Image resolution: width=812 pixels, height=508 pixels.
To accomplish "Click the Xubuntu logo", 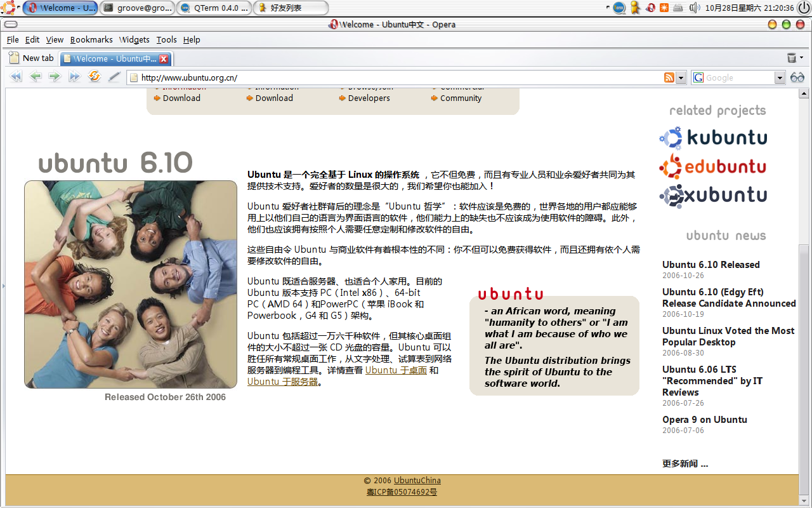I will point(713,196).
